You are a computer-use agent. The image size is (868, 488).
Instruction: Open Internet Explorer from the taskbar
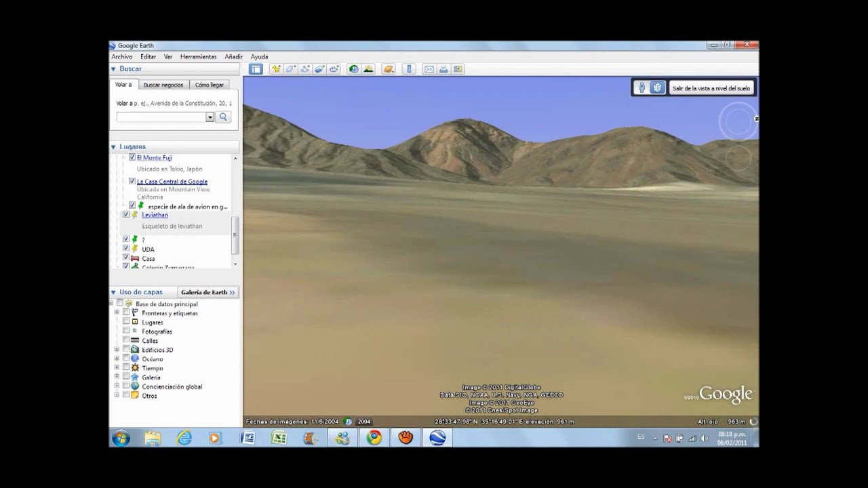[x=184, y=438]
